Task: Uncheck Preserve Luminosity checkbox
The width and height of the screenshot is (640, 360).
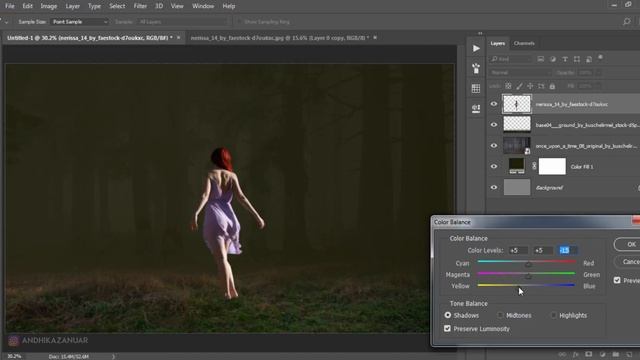Action: click(x=447, y=329)
